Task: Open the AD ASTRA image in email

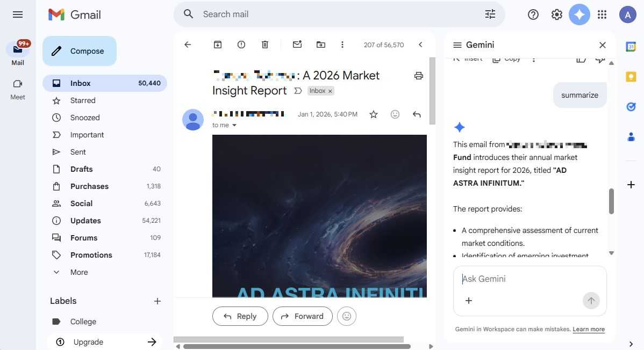Action: click(319, 216)
